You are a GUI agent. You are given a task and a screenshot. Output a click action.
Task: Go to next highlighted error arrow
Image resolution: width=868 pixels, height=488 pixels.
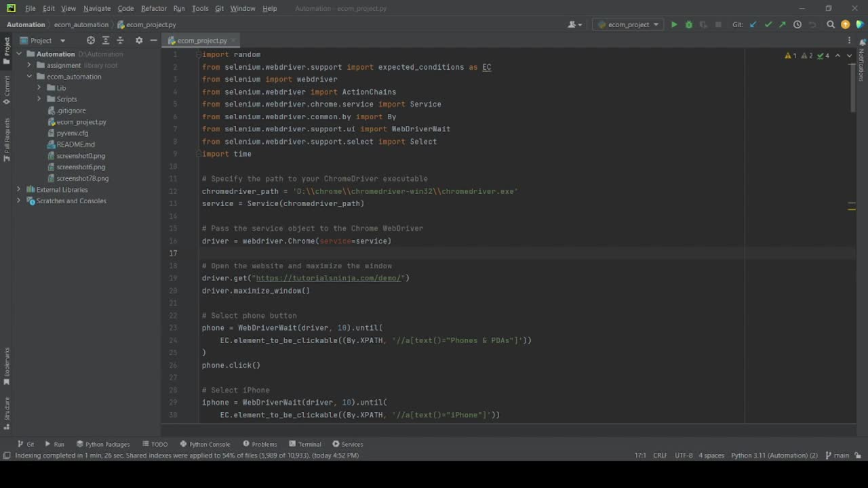[849, 56]
